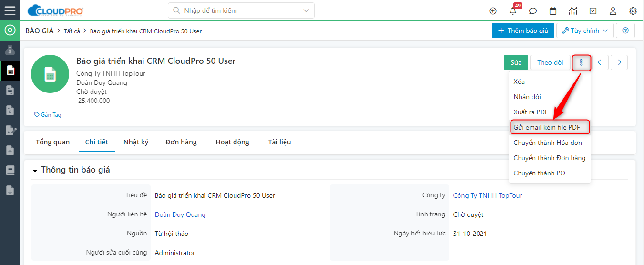
Task: Switch to the Đơn hàng tab
Action: point(181,142)
